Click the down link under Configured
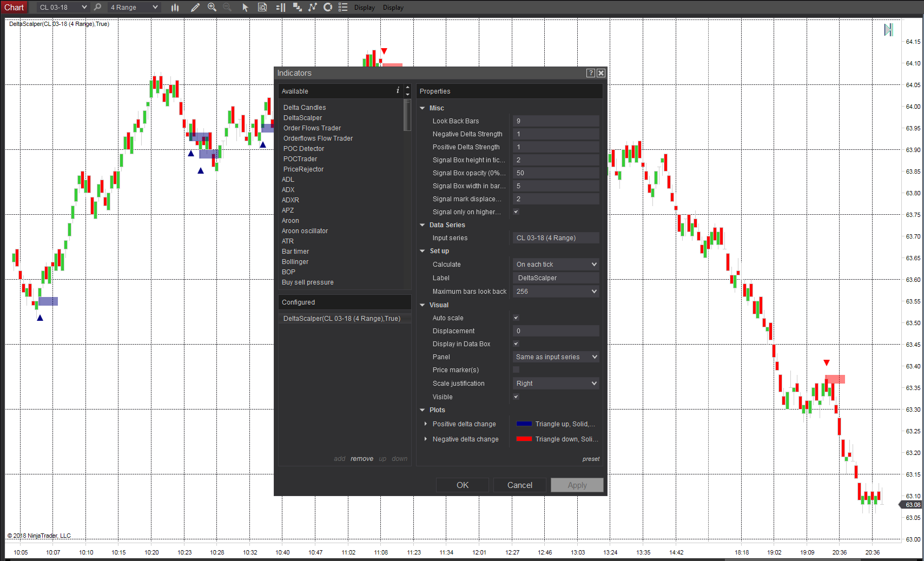The width and height of the screenshot is (924, 561). 399,459
